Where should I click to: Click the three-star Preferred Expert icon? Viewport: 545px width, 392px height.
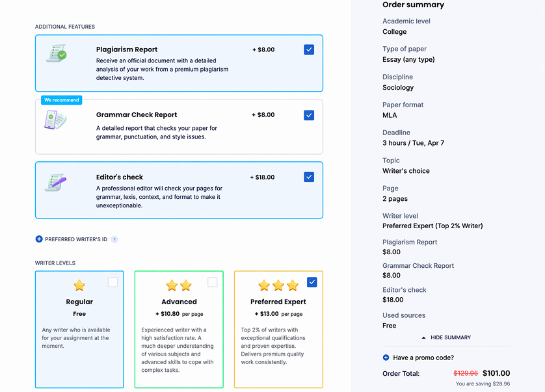pos(278,285)
